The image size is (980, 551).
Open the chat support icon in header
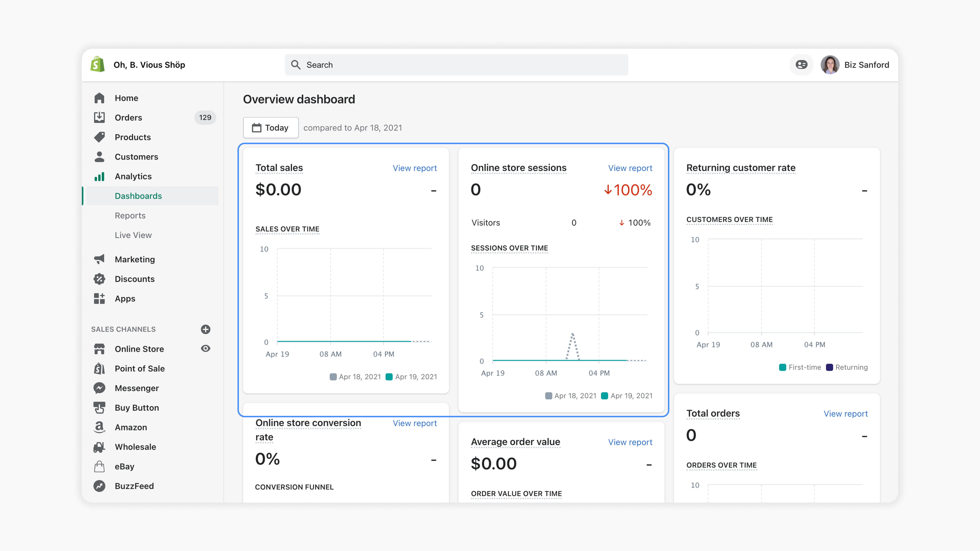coord(802,65)
